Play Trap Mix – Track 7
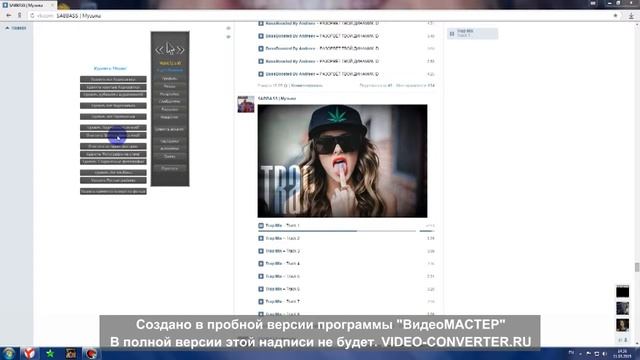640x360 pixels. (261, 302)
